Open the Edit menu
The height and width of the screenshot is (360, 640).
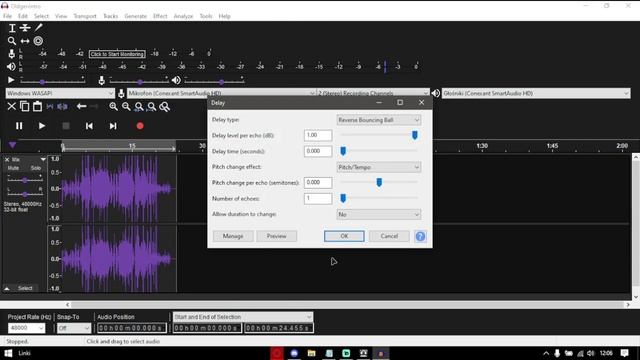[x=23, y=16]
